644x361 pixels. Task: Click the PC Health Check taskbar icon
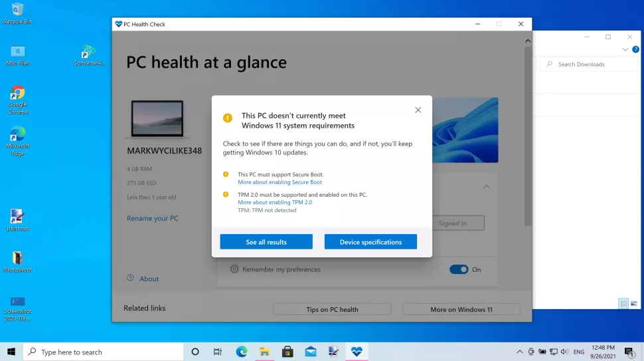tap(357, 352)
